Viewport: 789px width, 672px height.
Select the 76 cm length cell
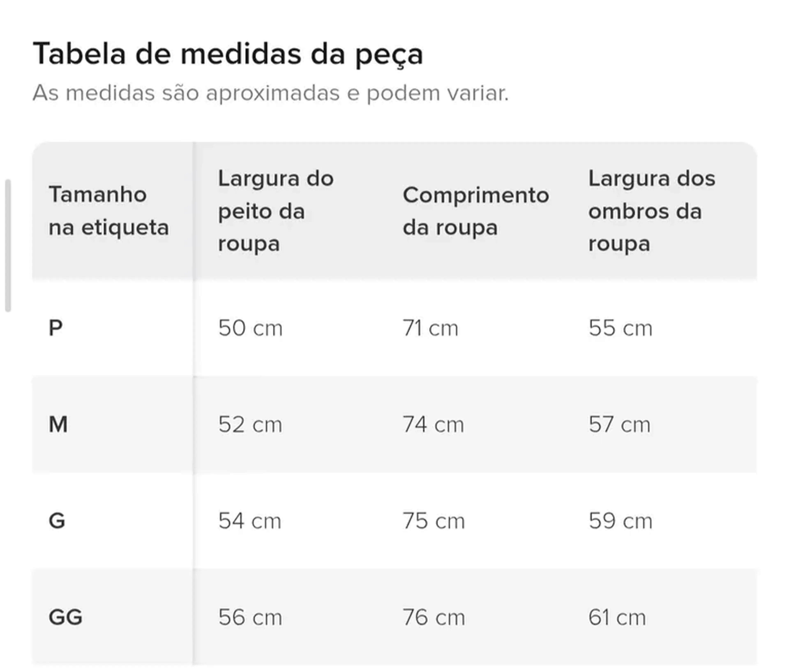point(434,617)
